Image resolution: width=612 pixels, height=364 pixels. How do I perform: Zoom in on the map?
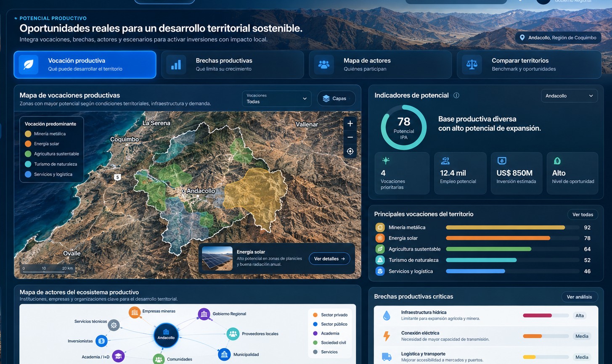[x=350, y=124]
